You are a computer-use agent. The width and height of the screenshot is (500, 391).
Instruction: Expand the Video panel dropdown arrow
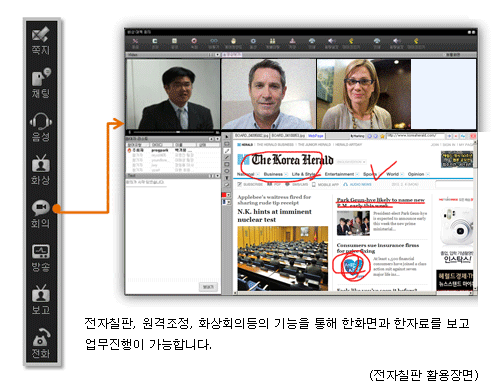click(218, 55)
